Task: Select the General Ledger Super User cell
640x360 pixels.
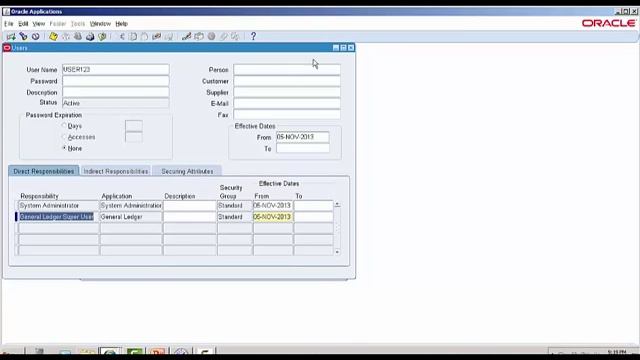Action: (58, 217)
